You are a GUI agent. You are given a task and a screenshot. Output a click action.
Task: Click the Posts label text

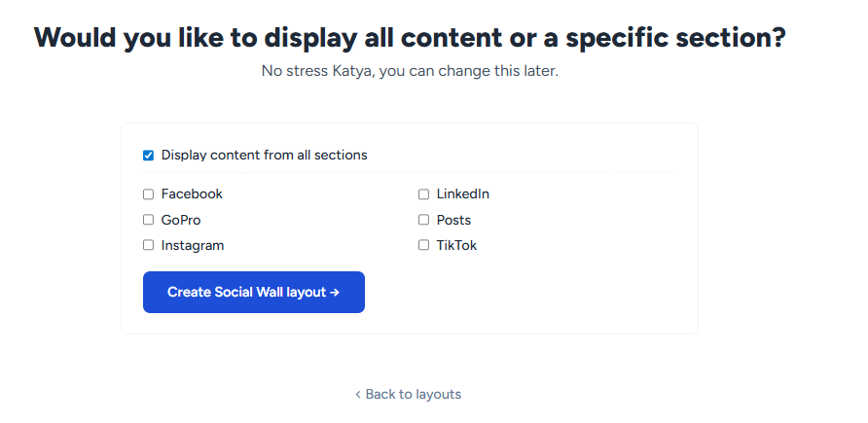click(x=453, y=220)
